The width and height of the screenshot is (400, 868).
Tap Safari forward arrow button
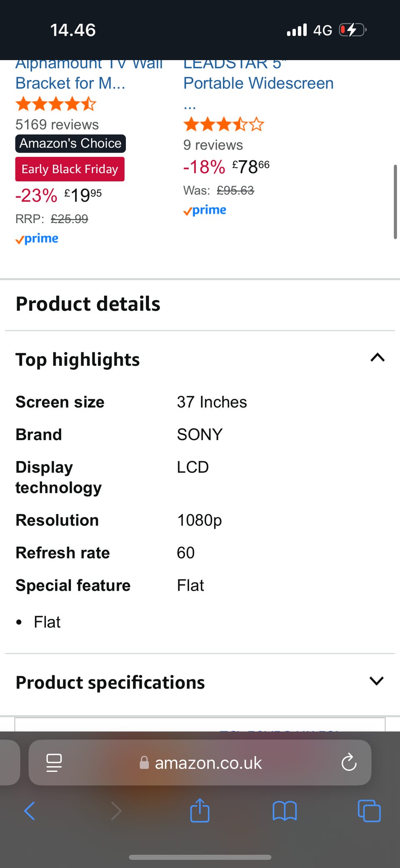pyautogui.click(x=116, y=811)
